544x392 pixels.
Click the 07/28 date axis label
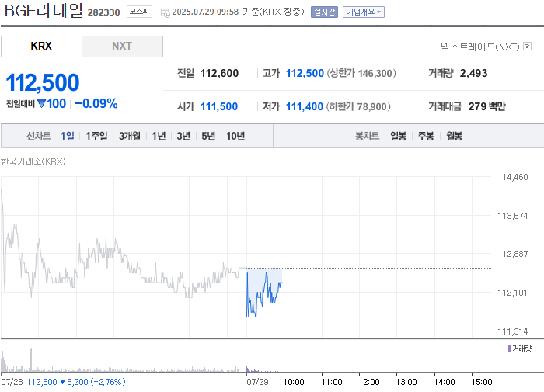[12, 382]
